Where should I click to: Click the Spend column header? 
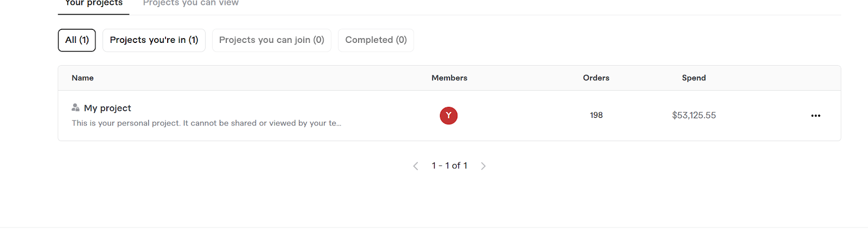coord(694,78)
